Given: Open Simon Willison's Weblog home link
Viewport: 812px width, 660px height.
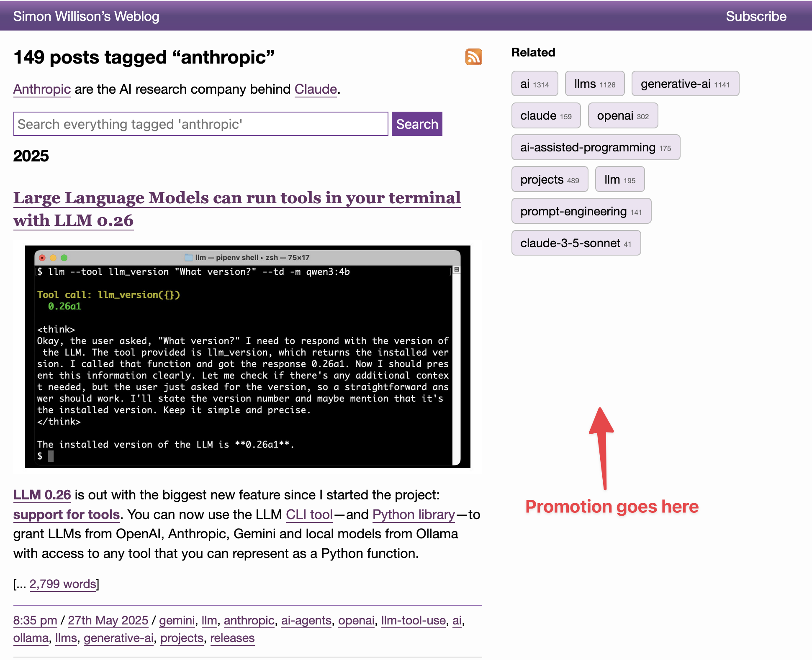Looking at the screenshot, I should pos(86,16).
